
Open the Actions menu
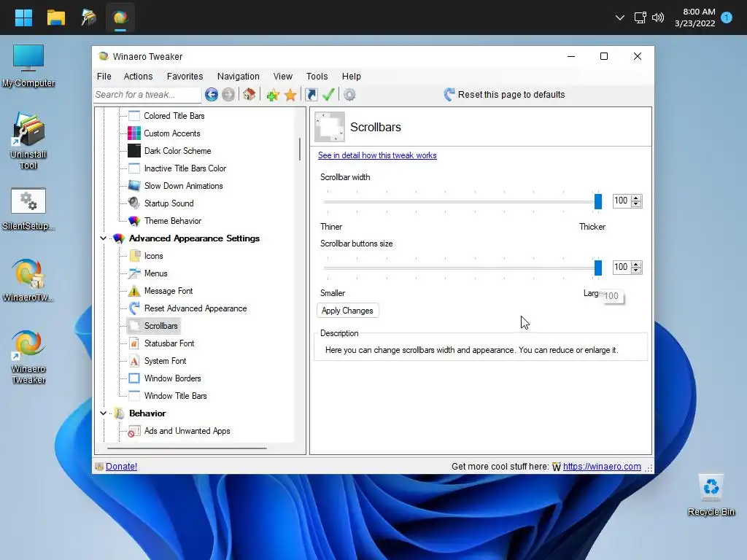(x=138, y=76)
